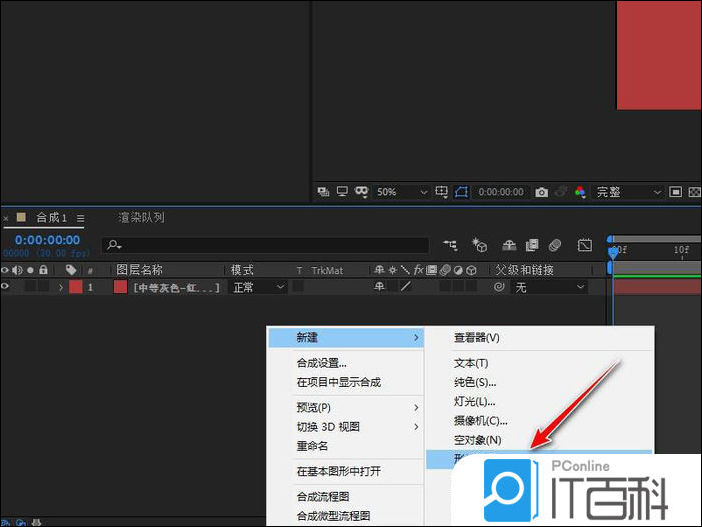Switch to the 合成1 timeline tab
702x527 pixels.
tap(51, 218)
